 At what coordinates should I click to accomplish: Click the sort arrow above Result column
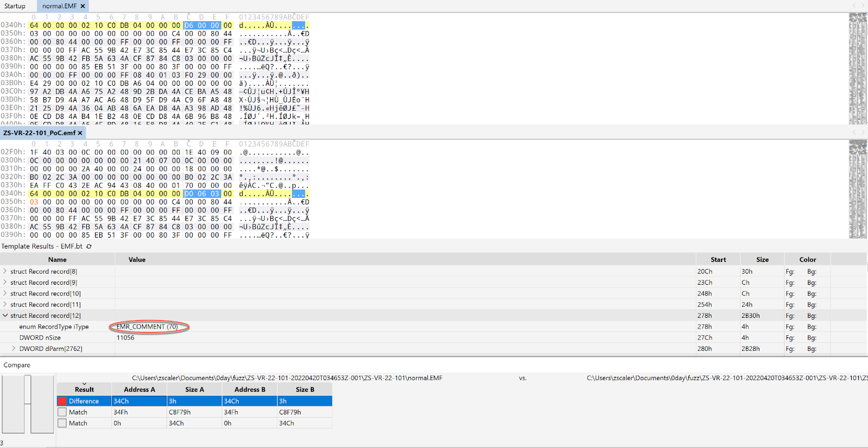coord(84,383)
